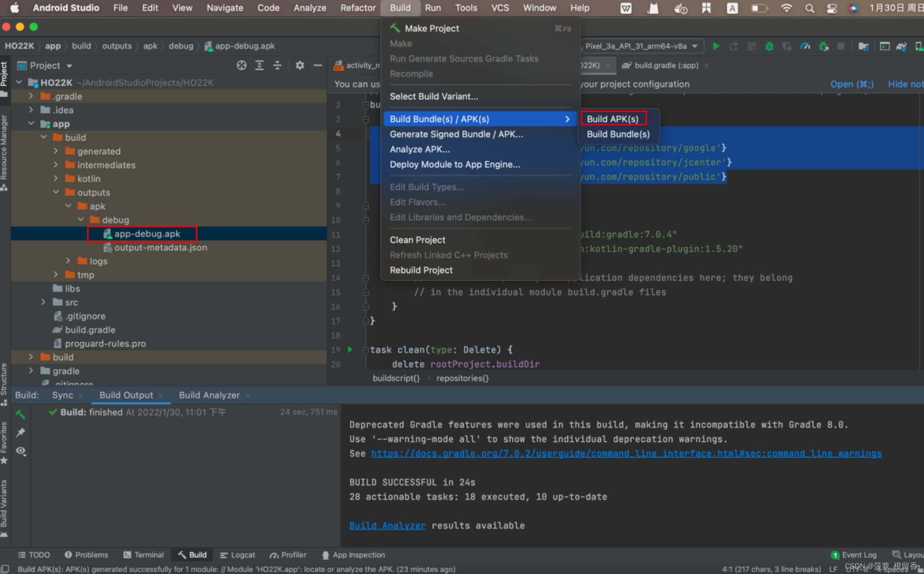The height and width of the screenshot is (574, 924).
Task: Expand the intermediates folder
Action: (x=56, y=165)
